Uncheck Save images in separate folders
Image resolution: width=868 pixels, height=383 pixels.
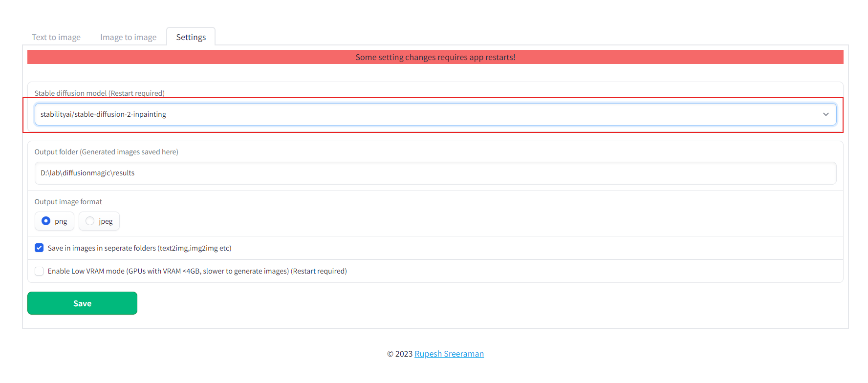click(39, 248)
